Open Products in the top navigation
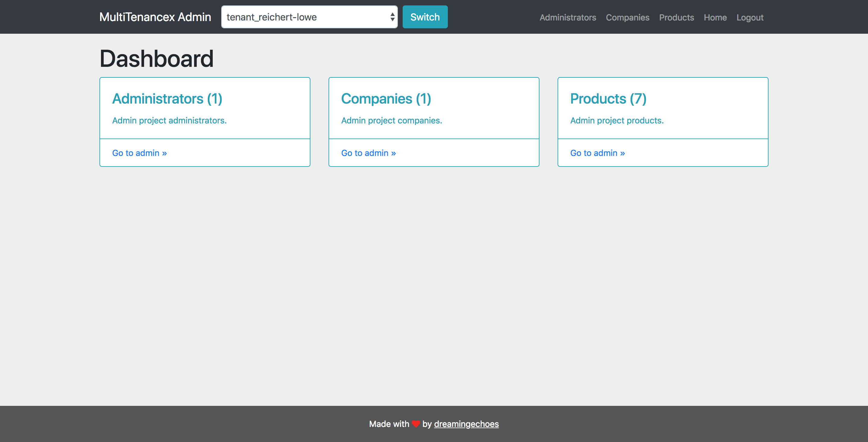The height and width of the screenshot is (442, 868). (x=676, y=17)
